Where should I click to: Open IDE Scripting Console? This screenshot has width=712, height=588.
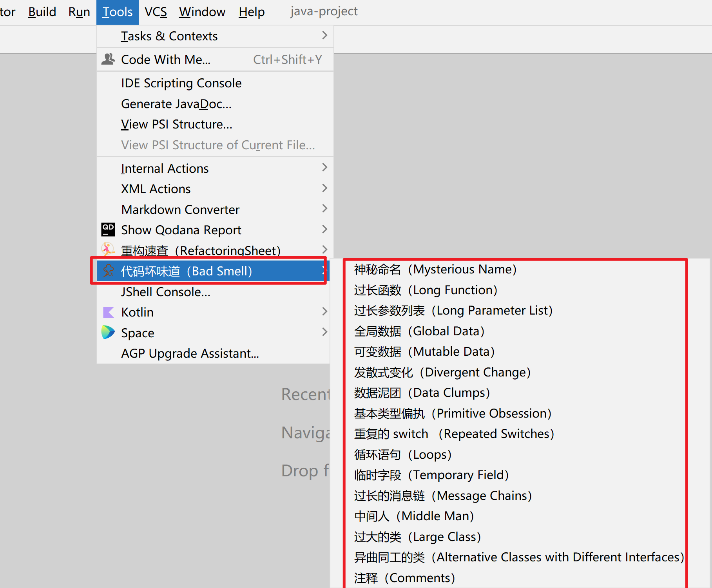[x=215, y=83]
